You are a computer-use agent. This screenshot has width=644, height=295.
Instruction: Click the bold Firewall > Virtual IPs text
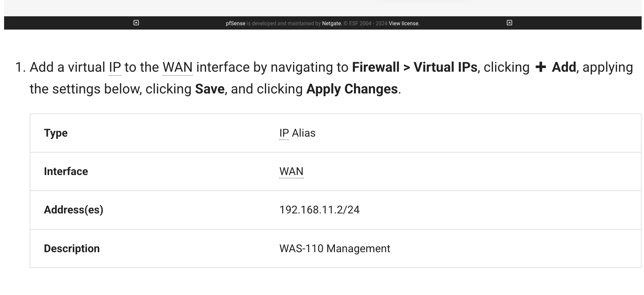(414, 67)
